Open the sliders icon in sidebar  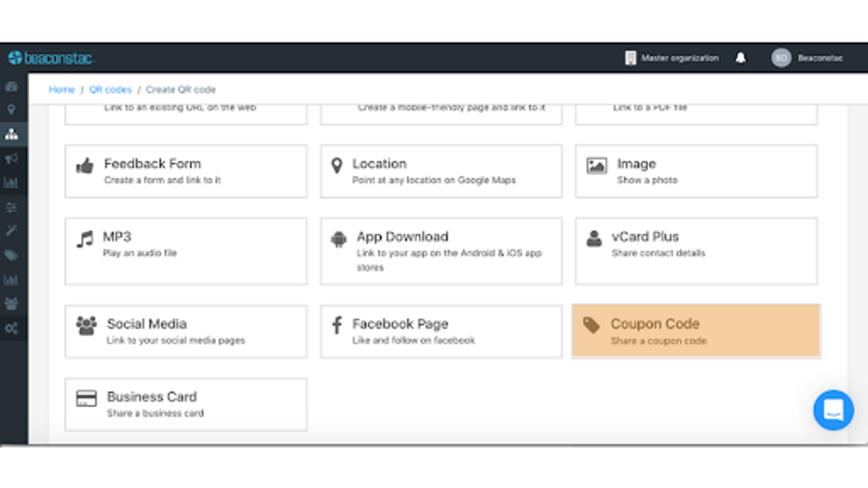coord(12,207)
